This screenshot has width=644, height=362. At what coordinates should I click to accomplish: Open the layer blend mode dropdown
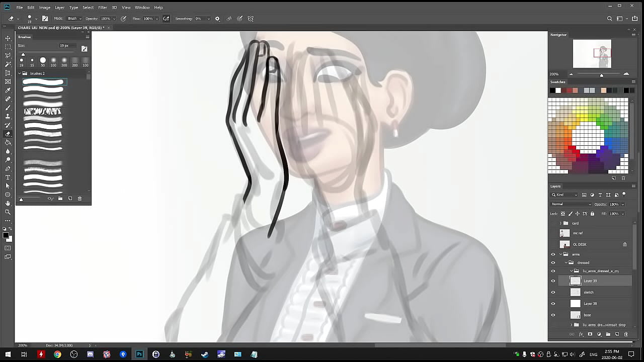point(571,204)
